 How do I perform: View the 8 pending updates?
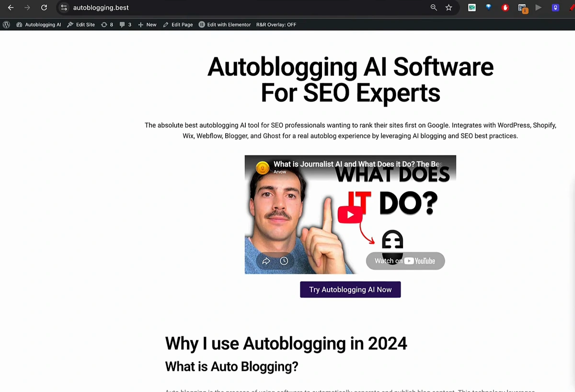[107, 24]
